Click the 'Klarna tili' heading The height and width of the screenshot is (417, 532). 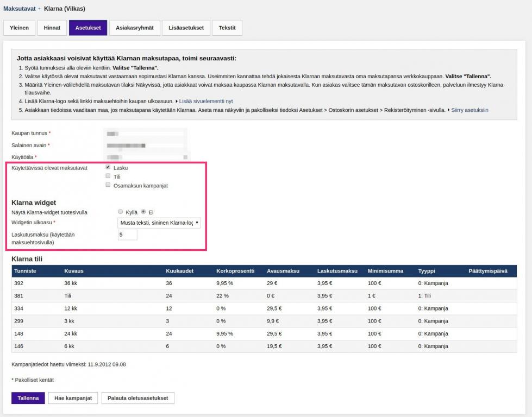[27, 259]
